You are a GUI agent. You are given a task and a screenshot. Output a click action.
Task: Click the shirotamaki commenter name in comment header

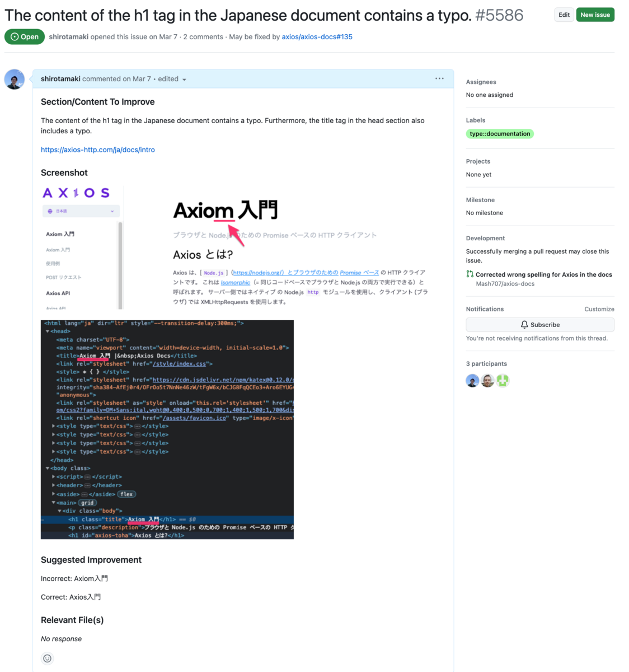point(60,79)
